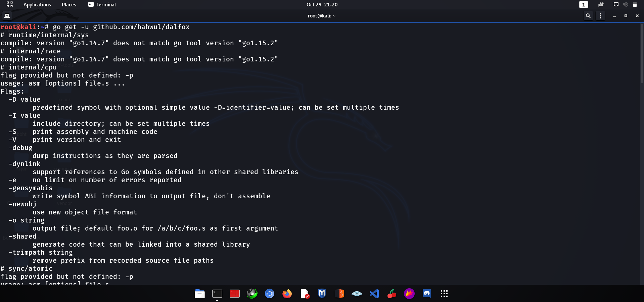Open the calendar by clicking Oct 29 21:20
Image resolution: width=644 pixels, height=302 pixels.
click(322, 5)
